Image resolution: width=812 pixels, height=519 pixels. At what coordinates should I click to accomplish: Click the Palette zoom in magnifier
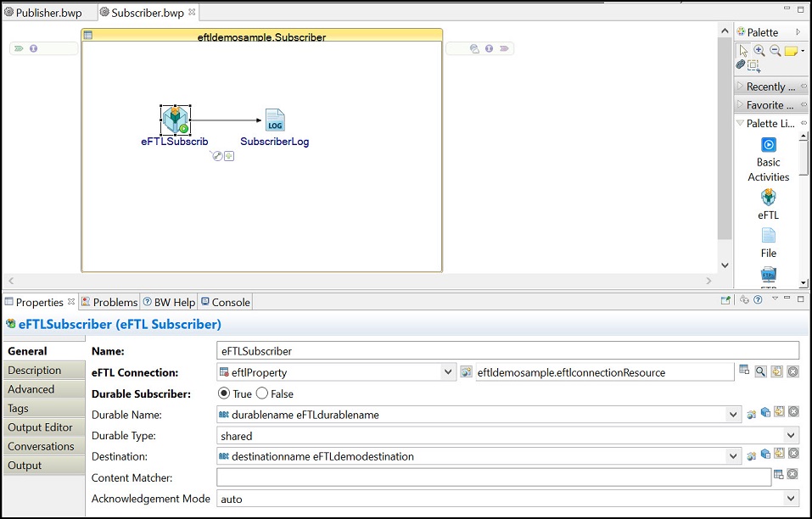759,50
